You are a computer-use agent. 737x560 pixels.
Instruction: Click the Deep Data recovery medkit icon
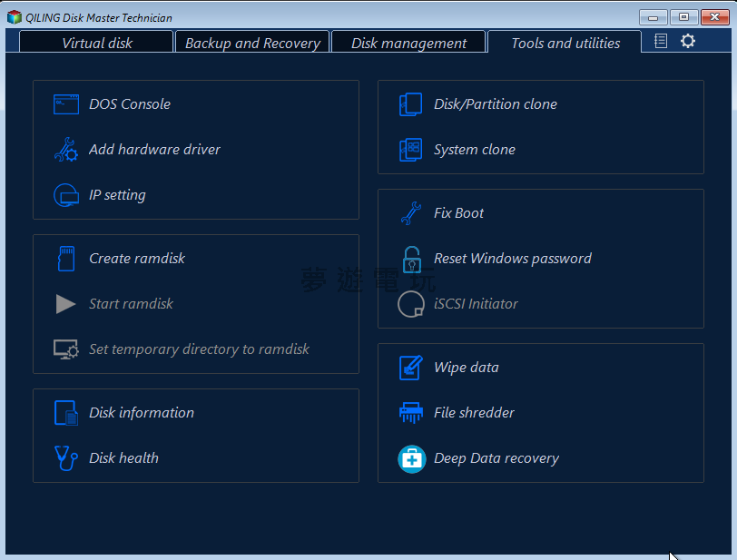pos(411,458)
